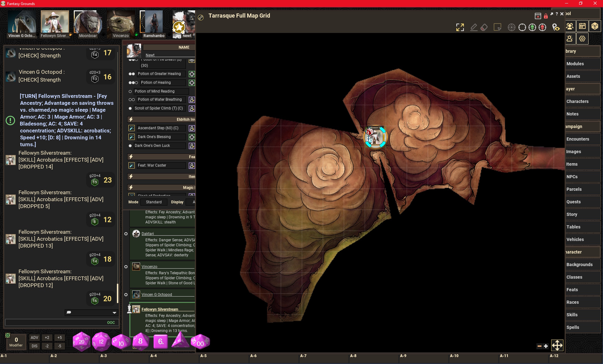Click the zoom in plus on map

(x=546, y=346)
